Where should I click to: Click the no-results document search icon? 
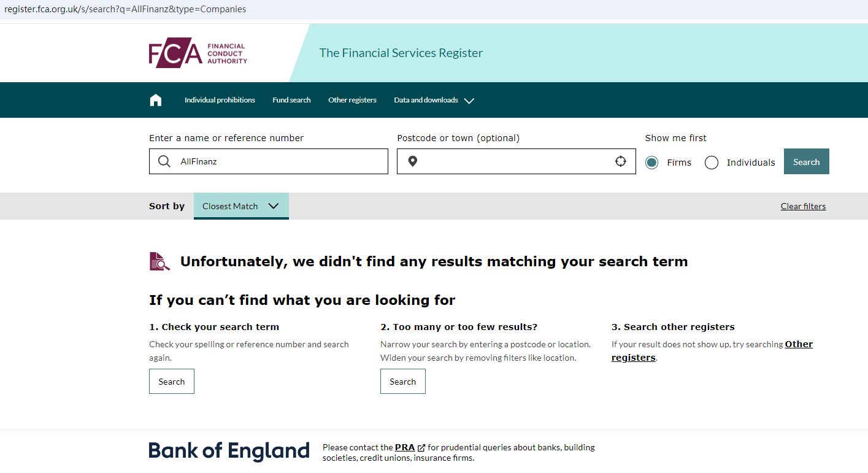(x=159, y=261)
